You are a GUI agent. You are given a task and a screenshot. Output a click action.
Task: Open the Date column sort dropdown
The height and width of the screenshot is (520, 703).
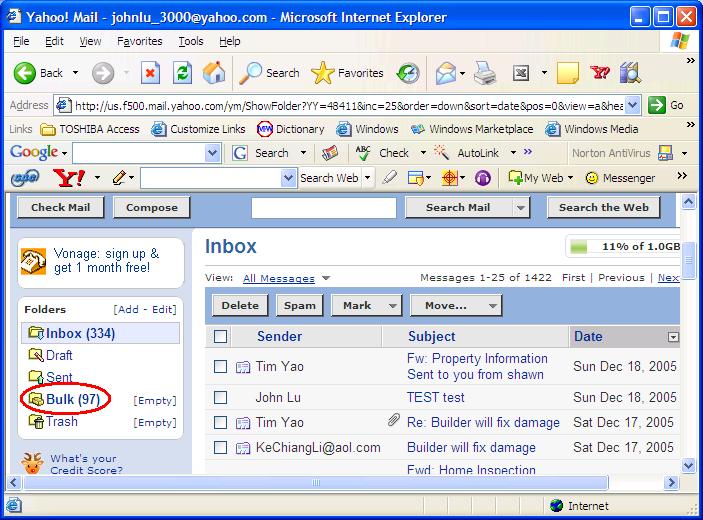pyautogui.click(x=673, y=337)
